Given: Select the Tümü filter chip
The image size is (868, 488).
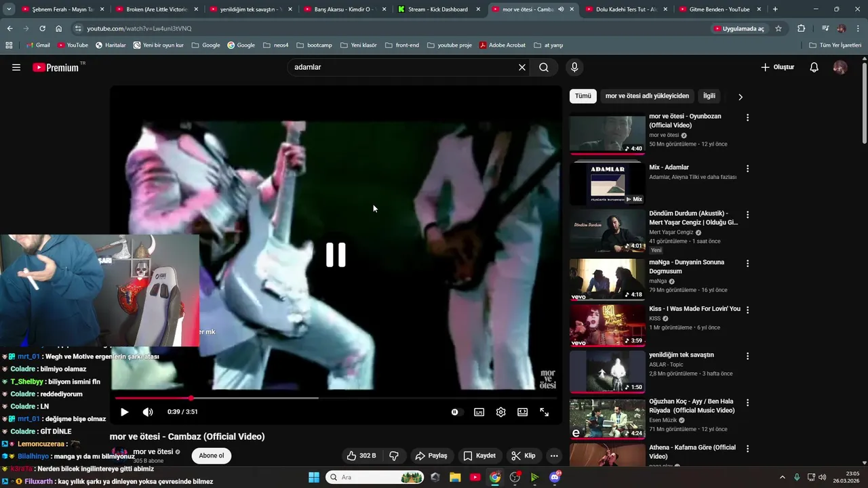Looking at the screenshot, I should coord(583,96).
